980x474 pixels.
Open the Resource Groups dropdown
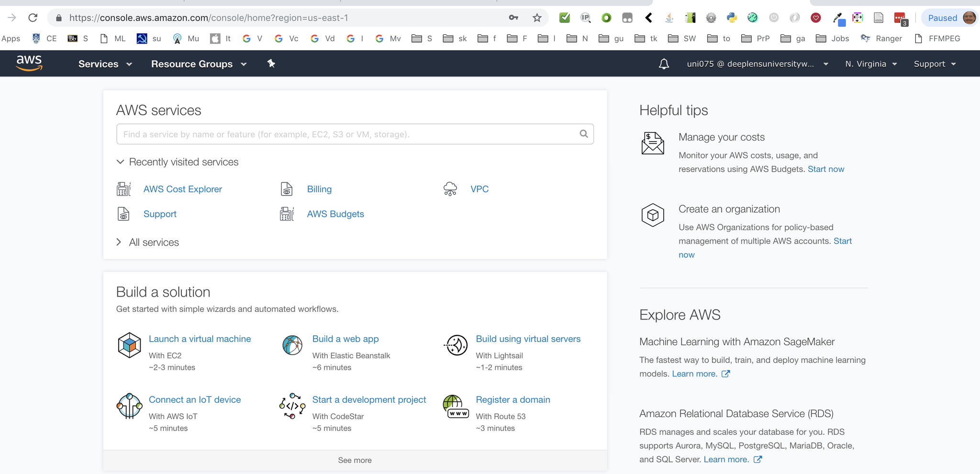point(199,64)
